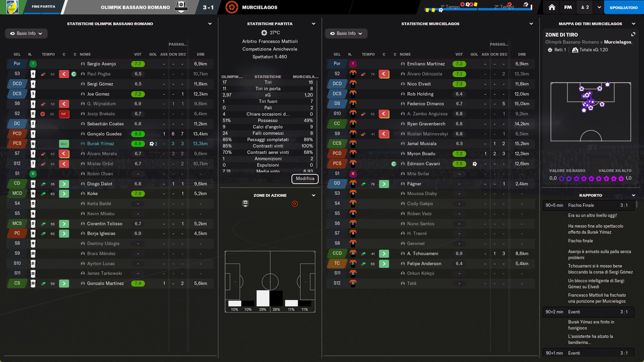Click Paul Pogba's substitution arrows icon
The width and height of the screenshot is (644, 362).
coord(43,74)
